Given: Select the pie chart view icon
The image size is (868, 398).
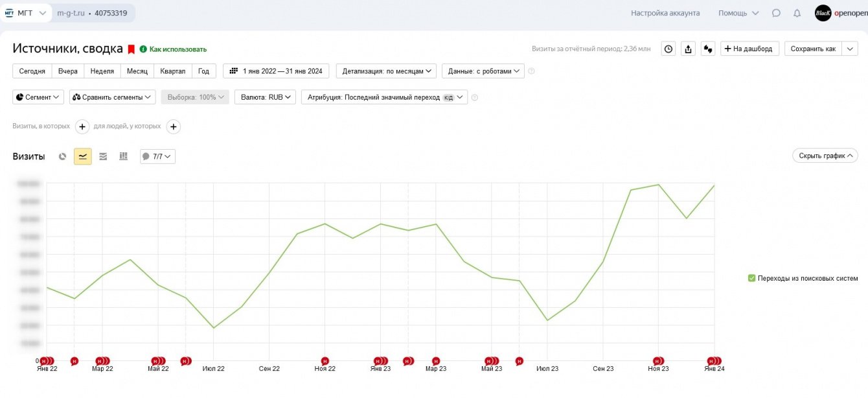Looking at the screenshot, I should tap(62, 156).
